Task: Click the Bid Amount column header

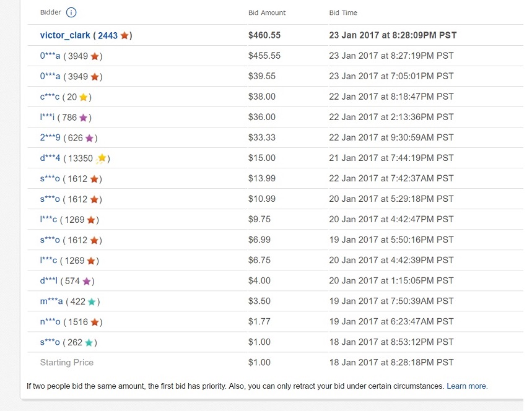Action: pos(267,13)
